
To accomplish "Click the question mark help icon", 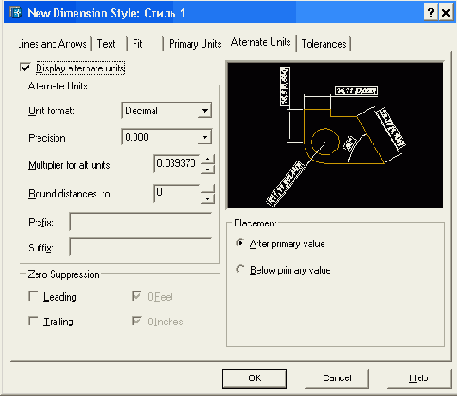I will (x=431, y=13).
